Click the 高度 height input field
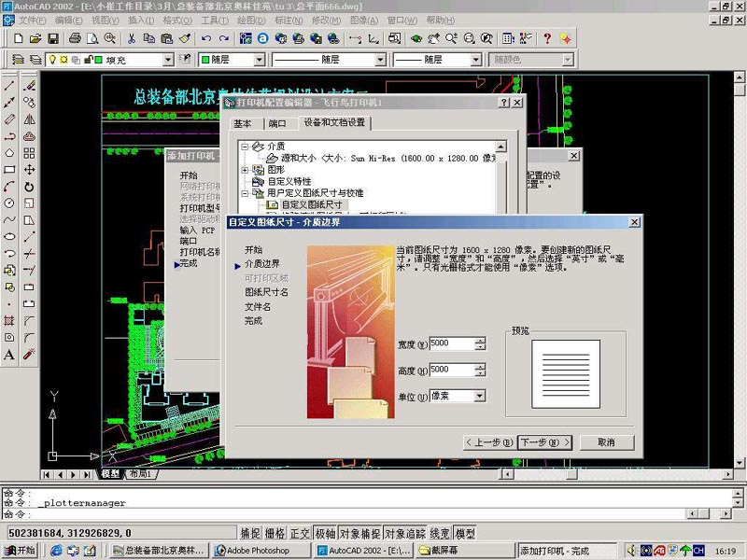Image resolution: width=747 pixels, height=560 pixels. click(452, 370)
